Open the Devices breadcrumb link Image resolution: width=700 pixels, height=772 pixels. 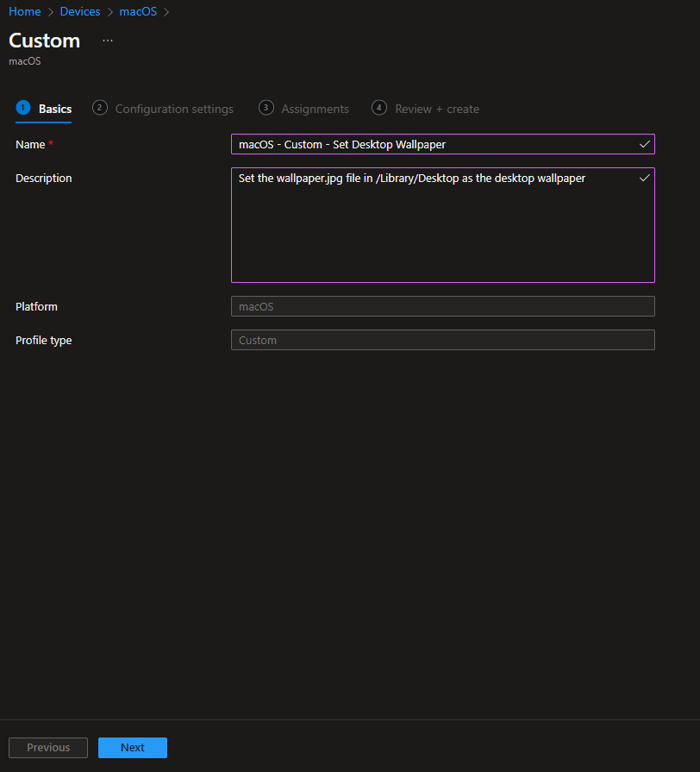coord(80,11)
